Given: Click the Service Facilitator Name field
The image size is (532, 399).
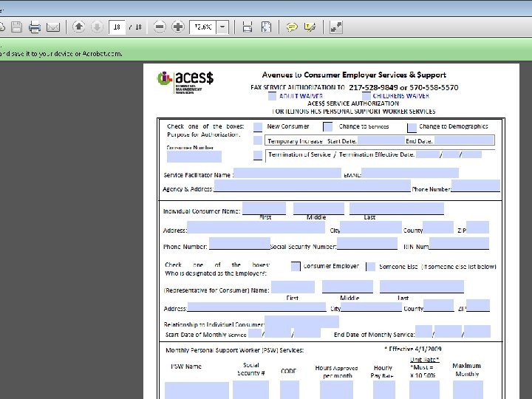Looking at the screenshot, I should click(x=287, y=173).
